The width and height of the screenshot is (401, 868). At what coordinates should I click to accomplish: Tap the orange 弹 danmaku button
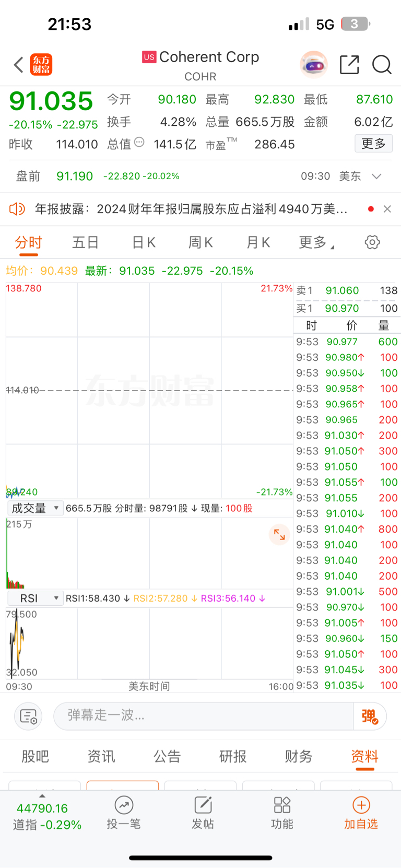tap(370, 716)
